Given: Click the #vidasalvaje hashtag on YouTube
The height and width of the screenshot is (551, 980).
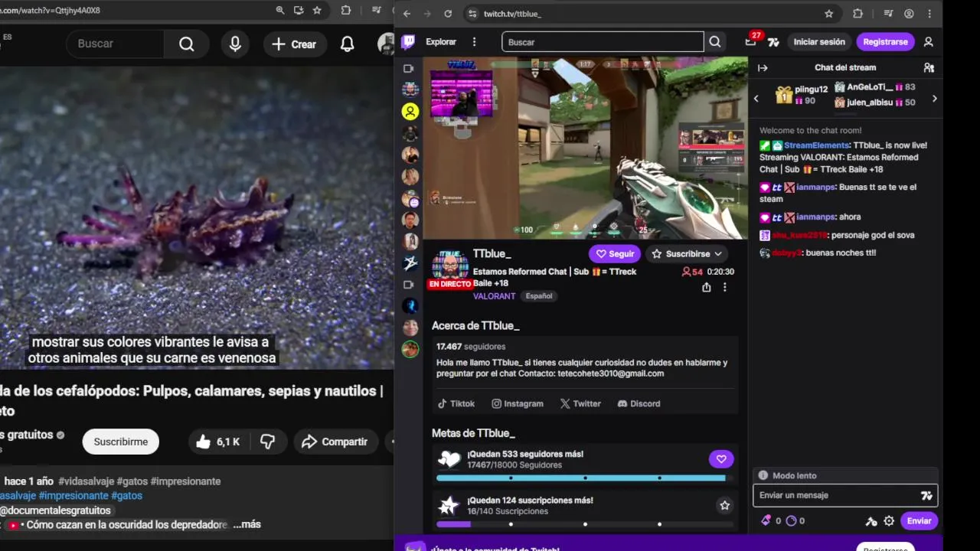Looking at the screenshot, I should pyautogui.click(x=86, y=481).
